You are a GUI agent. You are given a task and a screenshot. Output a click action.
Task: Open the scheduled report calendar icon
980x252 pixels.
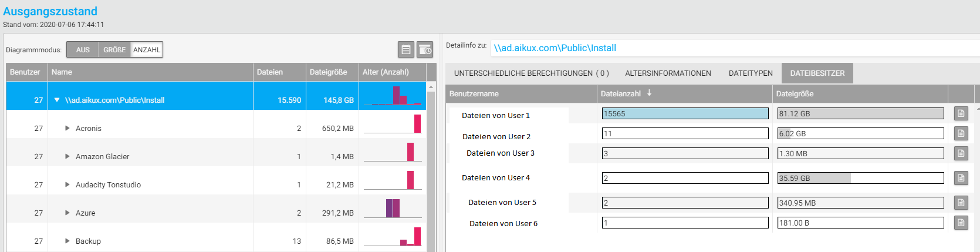click(425, 50)
